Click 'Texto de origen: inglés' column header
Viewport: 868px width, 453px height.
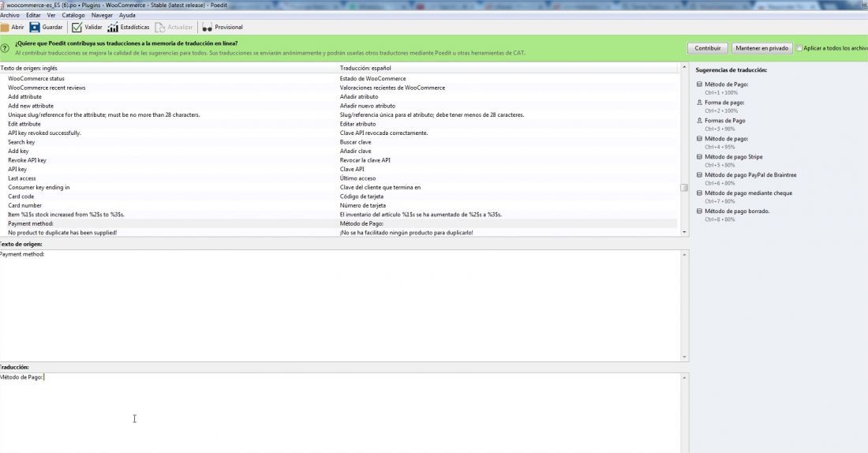click(170, 68)
